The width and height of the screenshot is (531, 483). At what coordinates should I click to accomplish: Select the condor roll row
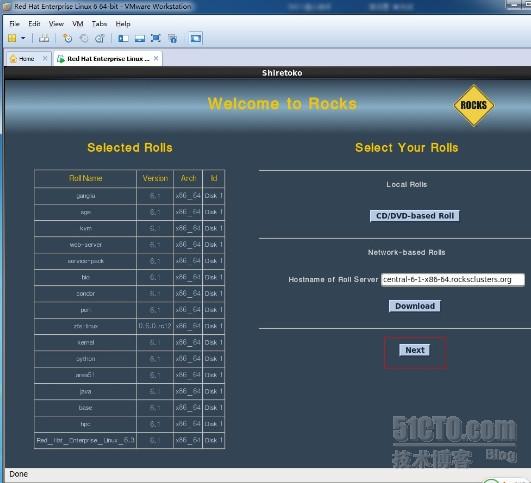(129, 293)
